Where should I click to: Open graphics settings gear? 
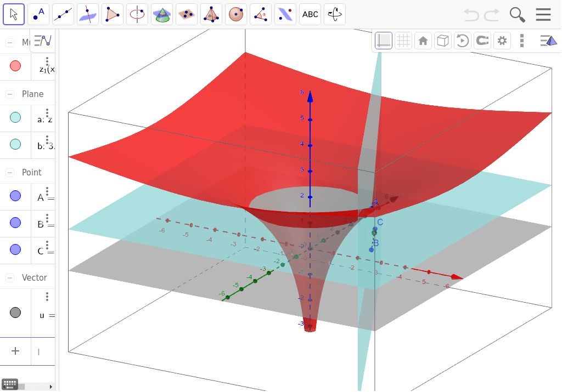(x=502, y=41)
